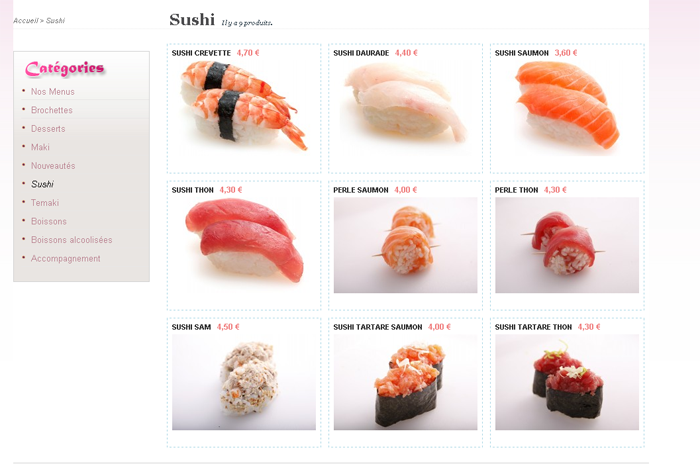This screenshot has height=466, width=700.
Task: Open the Boissons alcoolisées category
Action: pyautogui.click(x=71, y=240)
